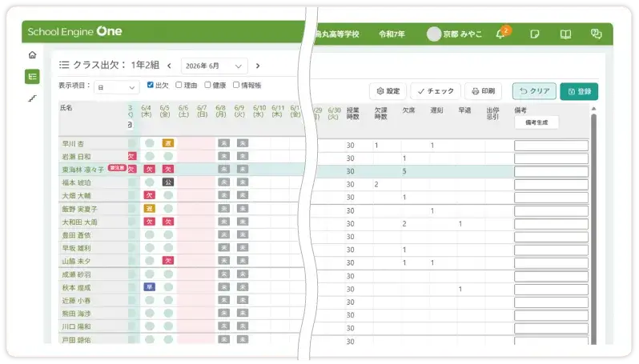Click 6/5 circle for 成瀬 紗羽
This screenshot has height=364, width=639.
(x=168, y=274)
